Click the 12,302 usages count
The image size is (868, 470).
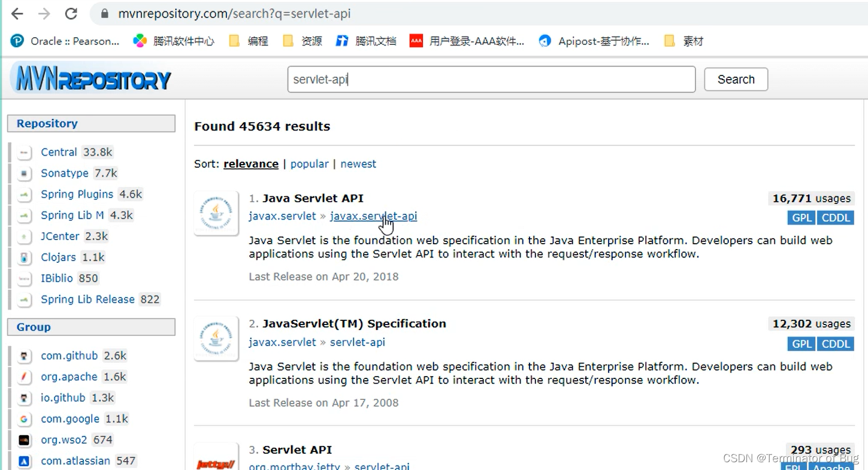point(811,323)
